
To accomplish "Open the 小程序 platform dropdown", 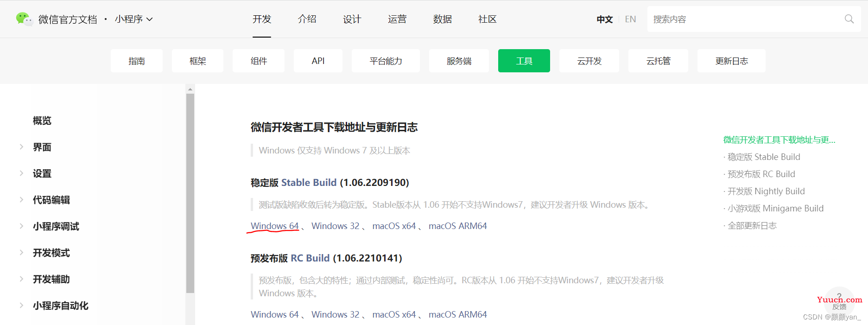I will (x=134, y=19).
